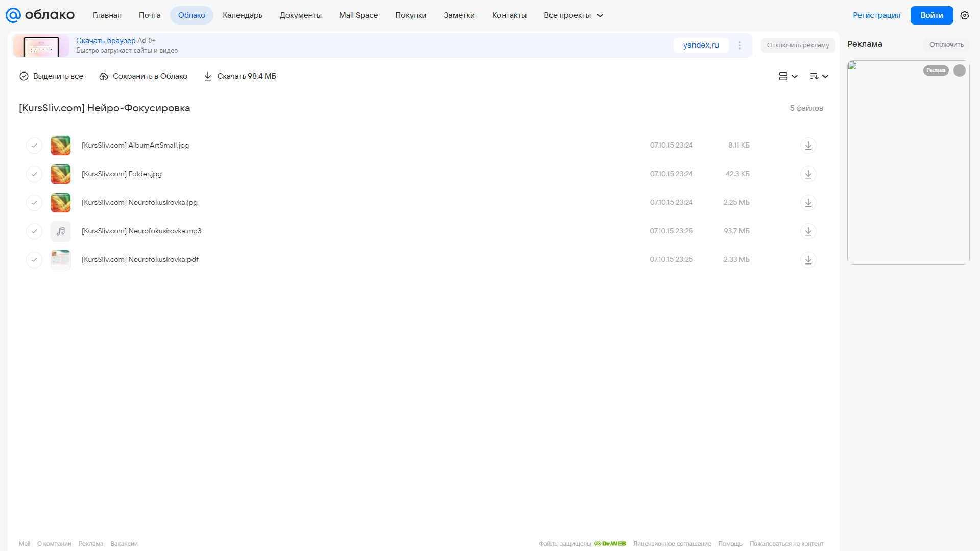Image resolution: width=980 pixels, height=551 pixels.
Task: Tick the checkbox for Neurofokusirovka.jpg
Action: coord(34,203)
